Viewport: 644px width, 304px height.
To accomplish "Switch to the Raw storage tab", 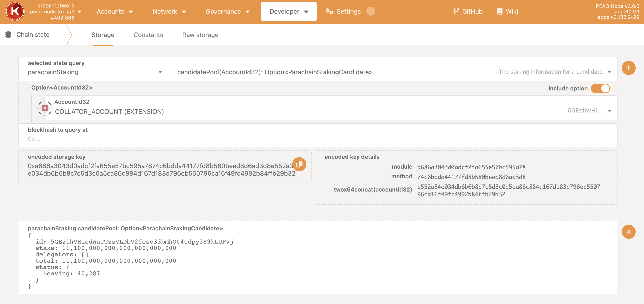I will 200,35.
